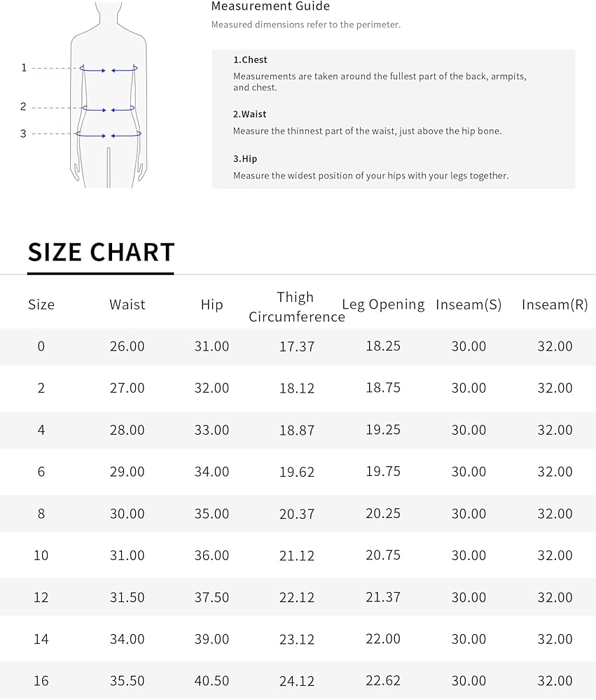
Task: Click the 19.62 thigh circumference value
Action: tap(297, 472)
